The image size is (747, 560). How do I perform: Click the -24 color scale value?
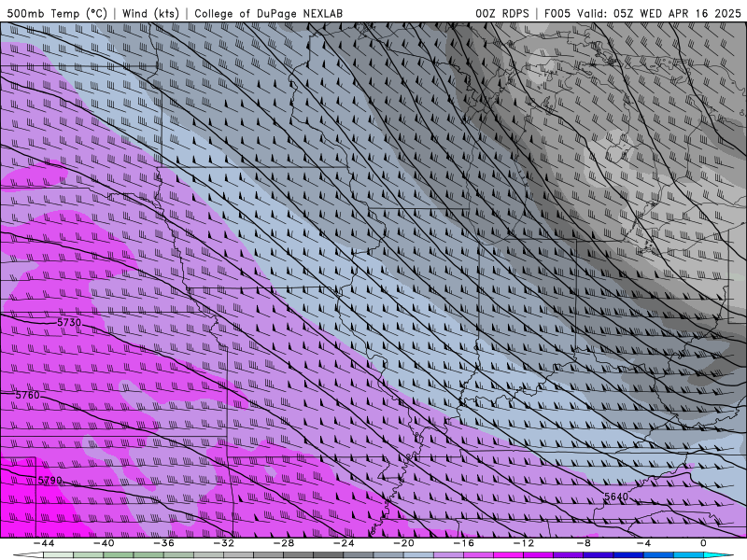coord(344,543)
